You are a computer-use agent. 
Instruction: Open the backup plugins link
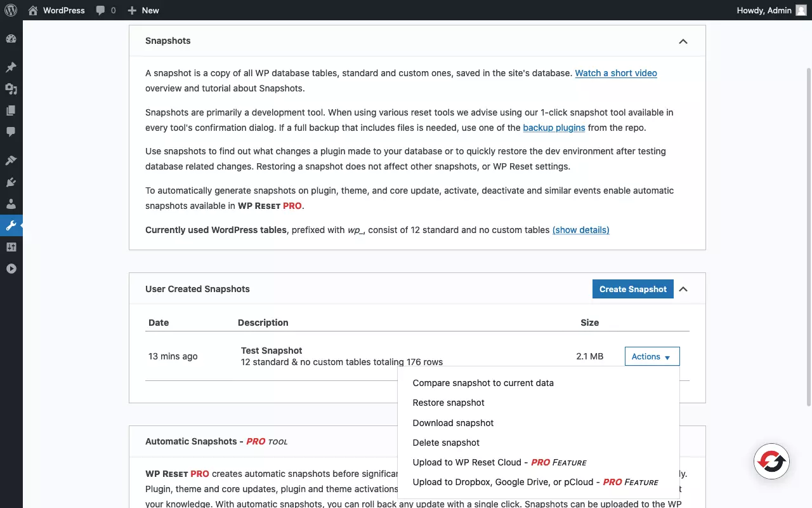(554, 128)
